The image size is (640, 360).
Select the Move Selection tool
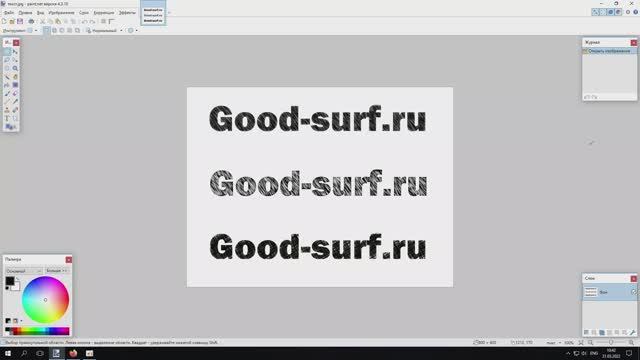tap(15, 60)
